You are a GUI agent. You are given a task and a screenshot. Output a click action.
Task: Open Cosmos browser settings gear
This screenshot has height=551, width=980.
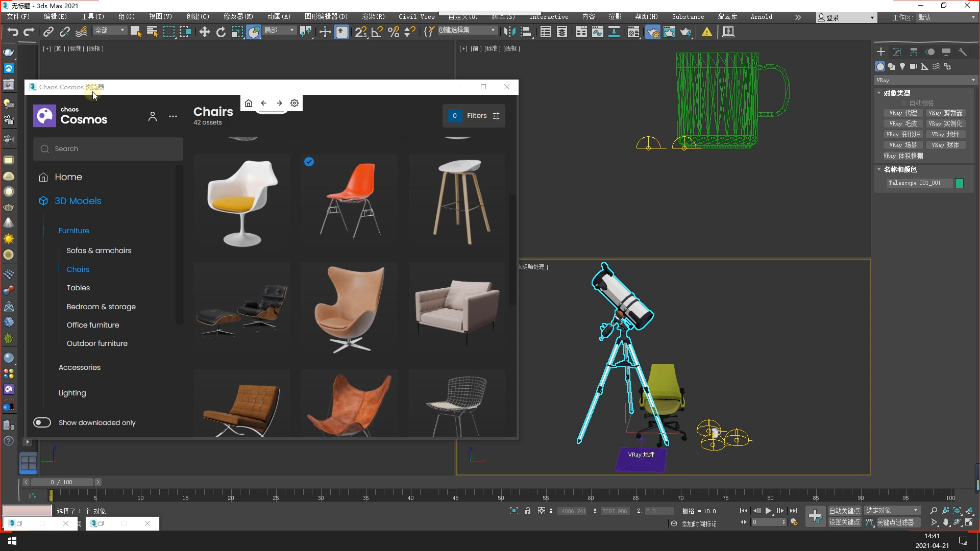[x=295, y=103]
